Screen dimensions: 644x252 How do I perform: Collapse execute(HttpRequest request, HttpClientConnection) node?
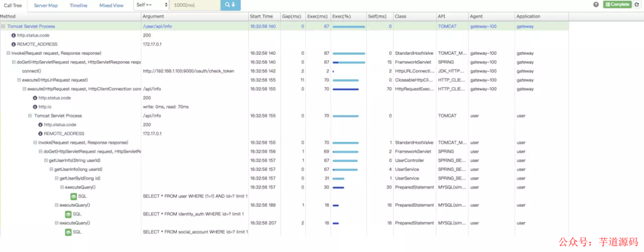coord(24,89)
